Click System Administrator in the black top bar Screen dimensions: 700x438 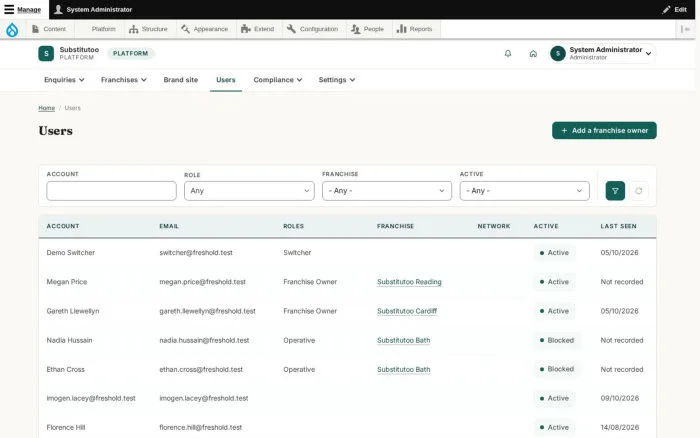pos(93,9)
